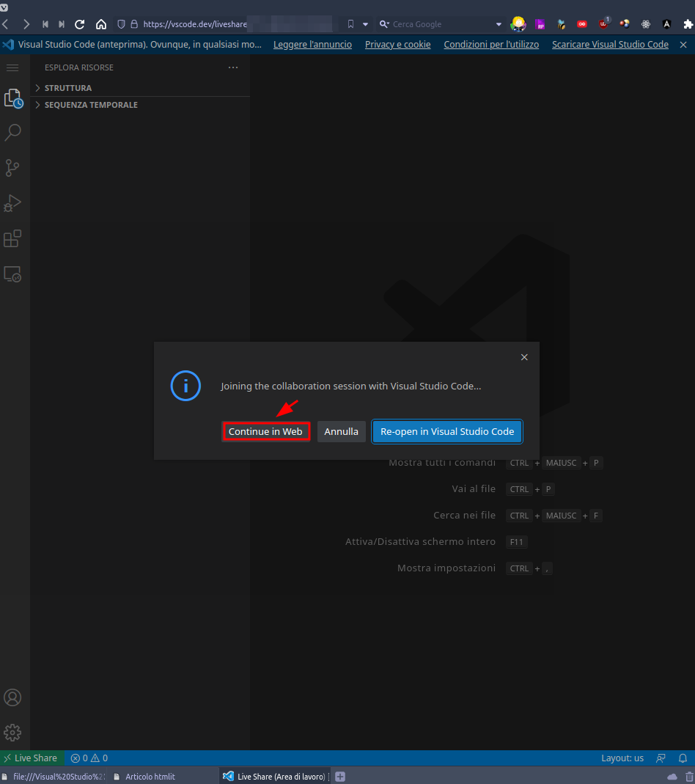Image resolution: width=695 pixels, height=784 pixels.
Task: Open the Search view icon
Action: (x=13, y=133)
